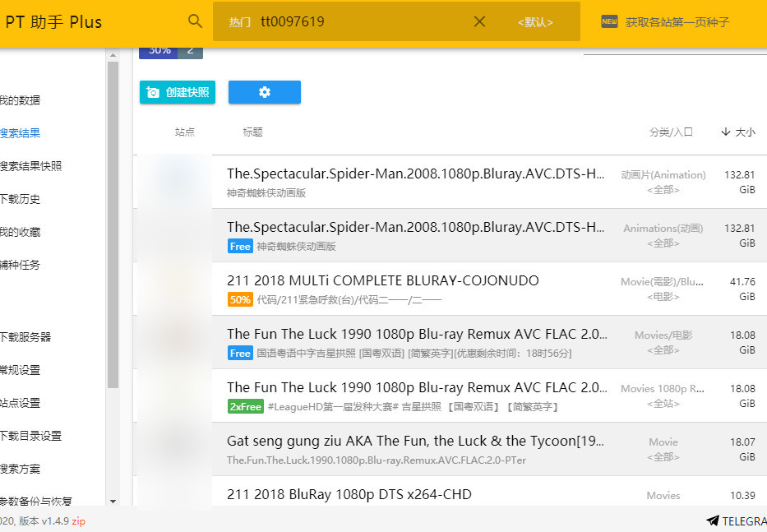Open 我的收藏 favorites page
The image size is (767, 532).
click(x=16, y=231)
